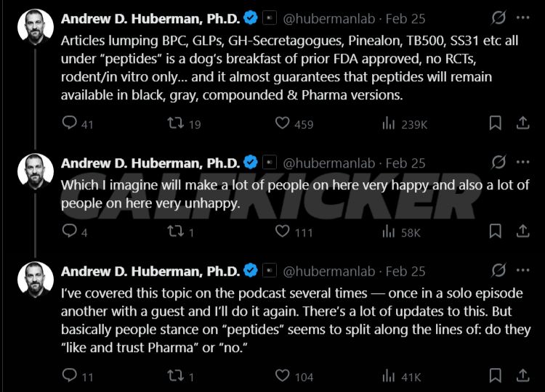Open Grok icon on the first tweet
545x392 pixels.
click(498, 17)
